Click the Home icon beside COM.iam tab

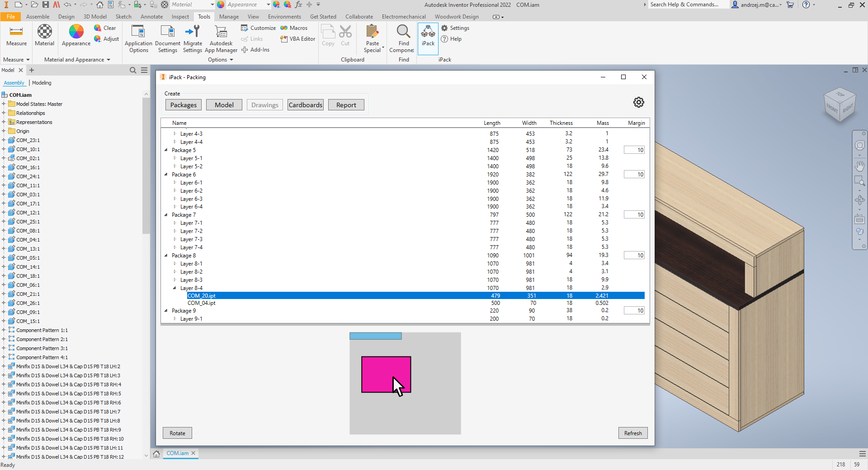(x=156, y=454)
